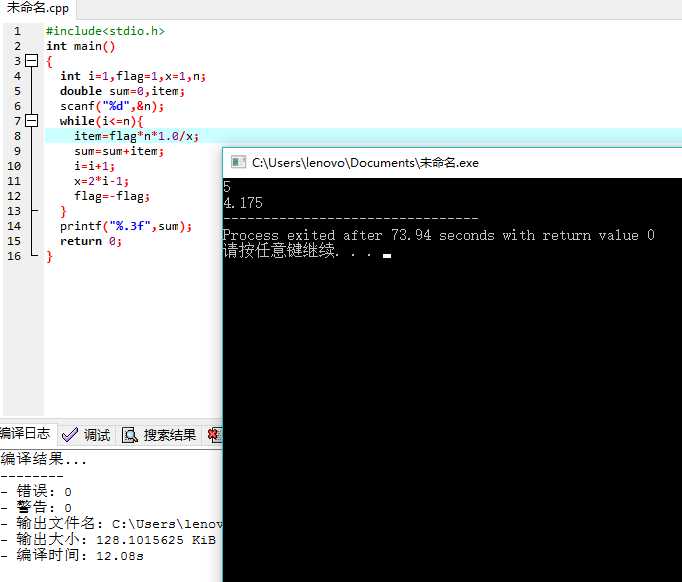
Task: Click the printf("%.3f",sum); line
Action: coord(126,226)
